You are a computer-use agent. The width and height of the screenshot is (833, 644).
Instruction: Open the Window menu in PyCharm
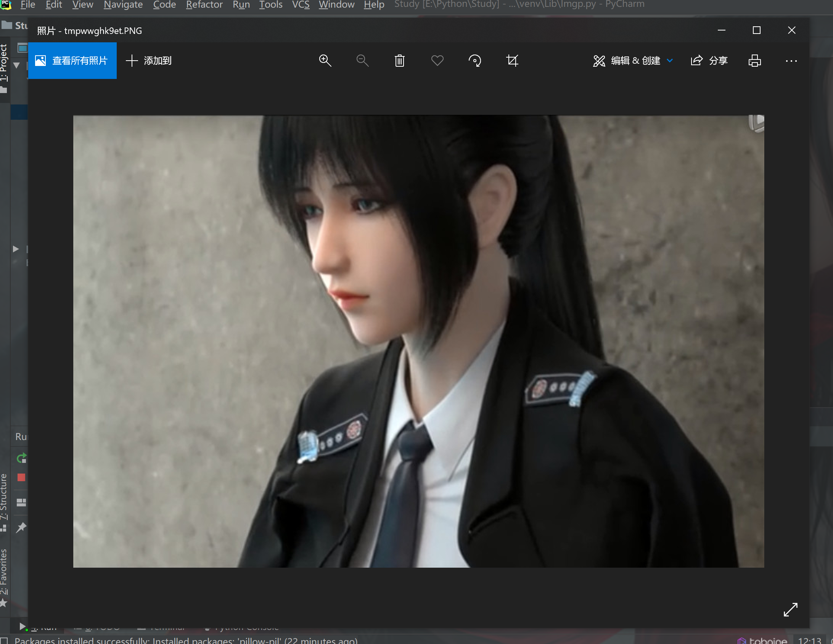click(337, 5)
